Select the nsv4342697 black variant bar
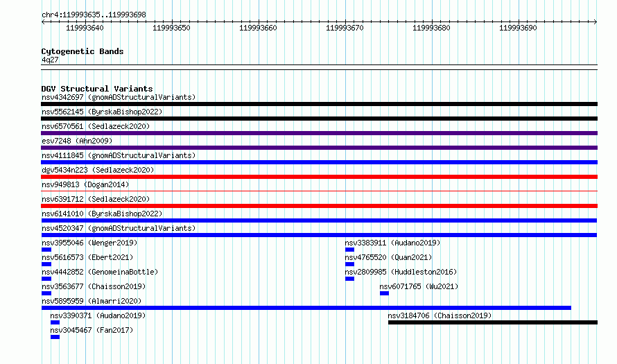Image resolution: width=617 pixels, height=364 pixels. (319, 104)
